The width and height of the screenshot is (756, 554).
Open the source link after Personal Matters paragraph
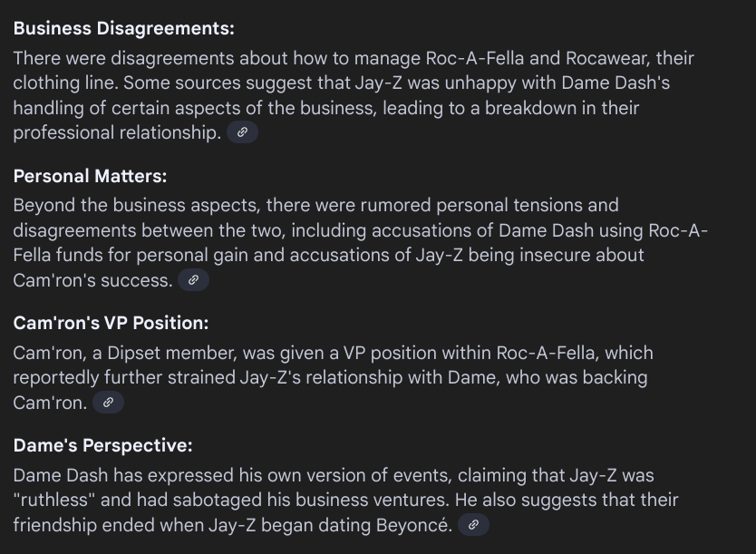pyautogui.click(x=193, y=279)
